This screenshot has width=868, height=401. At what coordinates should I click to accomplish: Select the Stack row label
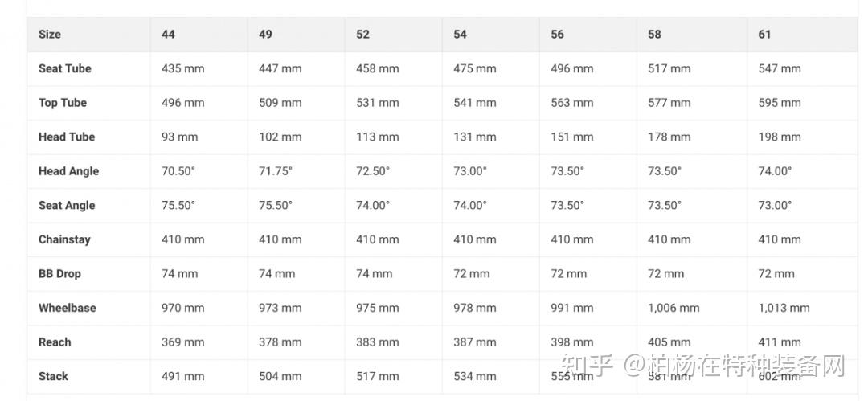tap(53, 376)
